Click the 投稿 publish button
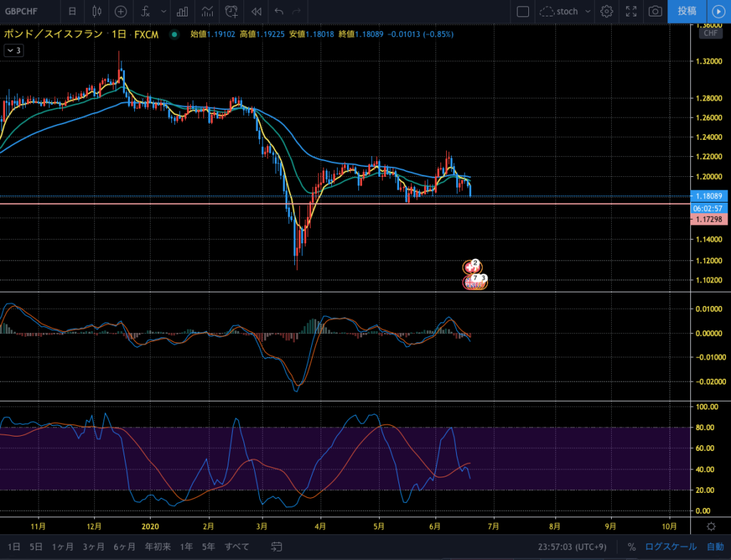731x560 pixels. click(x=687, y=11)
